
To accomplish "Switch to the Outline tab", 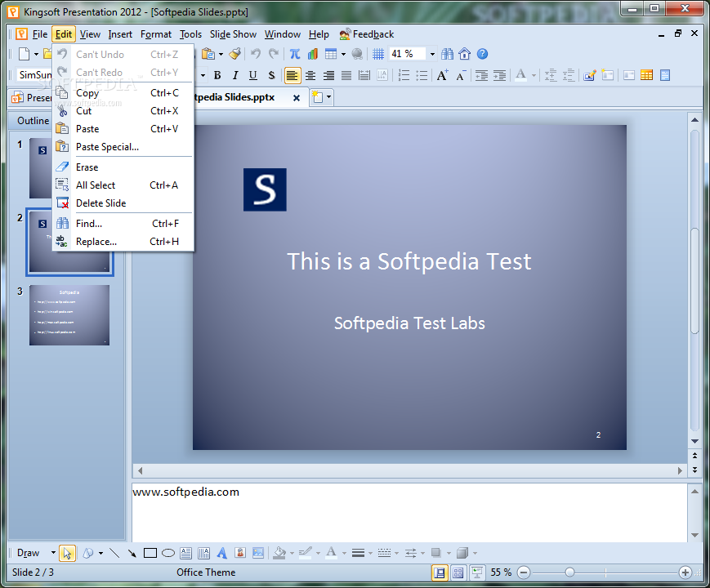I will 33,121.
